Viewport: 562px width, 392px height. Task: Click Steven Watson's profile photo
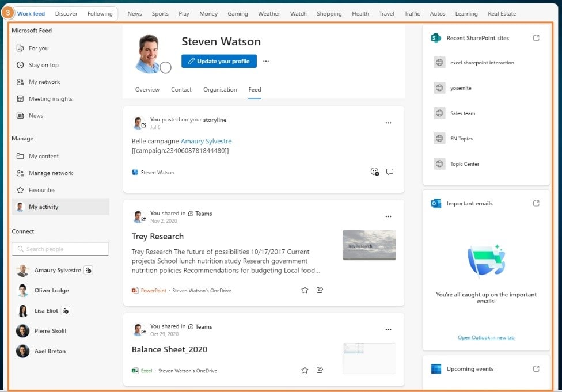[x=150, y=54]
